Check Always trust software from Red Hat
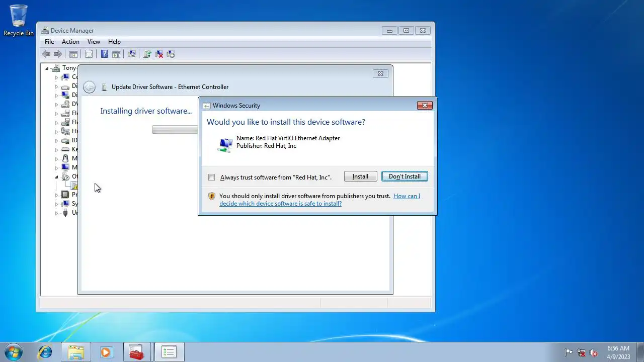The height and width of the screenshot is (362, 644). click(212, 177)
